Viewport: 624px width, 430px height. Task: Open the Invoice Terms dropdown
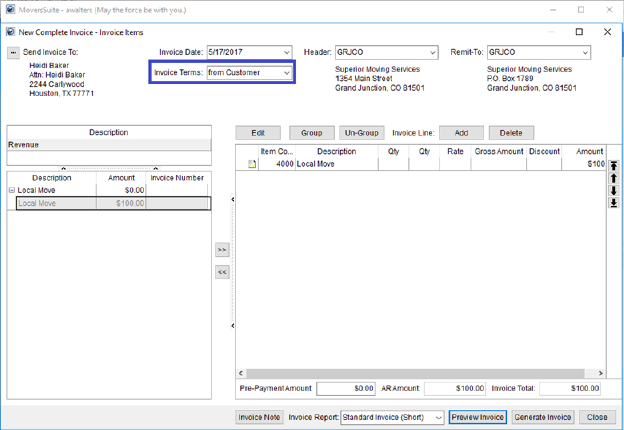point(286,73)
